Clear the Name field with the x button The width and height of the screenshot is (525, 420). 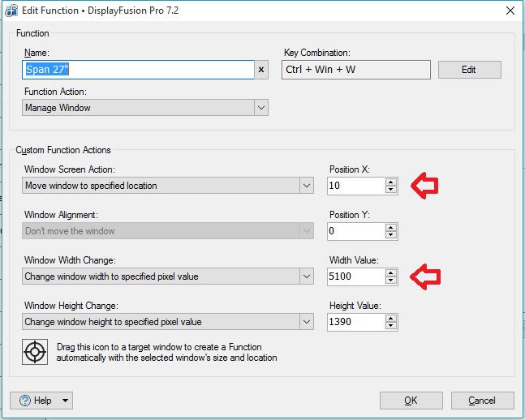coord(261,70)
